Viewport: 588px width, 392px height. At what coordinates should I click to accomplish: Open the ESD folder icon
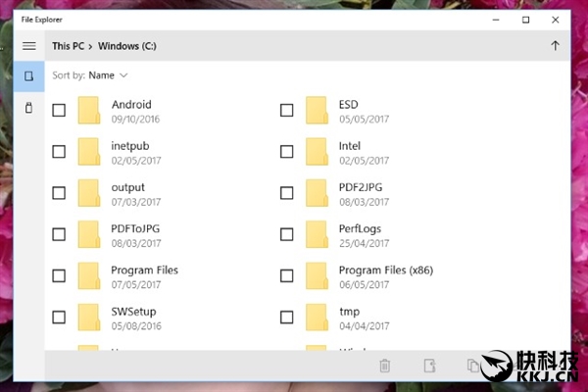(317, 111)
